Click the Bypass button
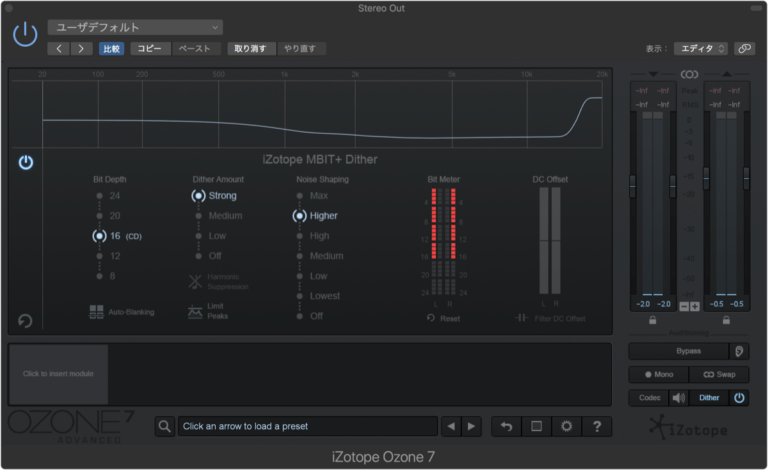This screenshot has height=470, width=768. tap(679, 351)
